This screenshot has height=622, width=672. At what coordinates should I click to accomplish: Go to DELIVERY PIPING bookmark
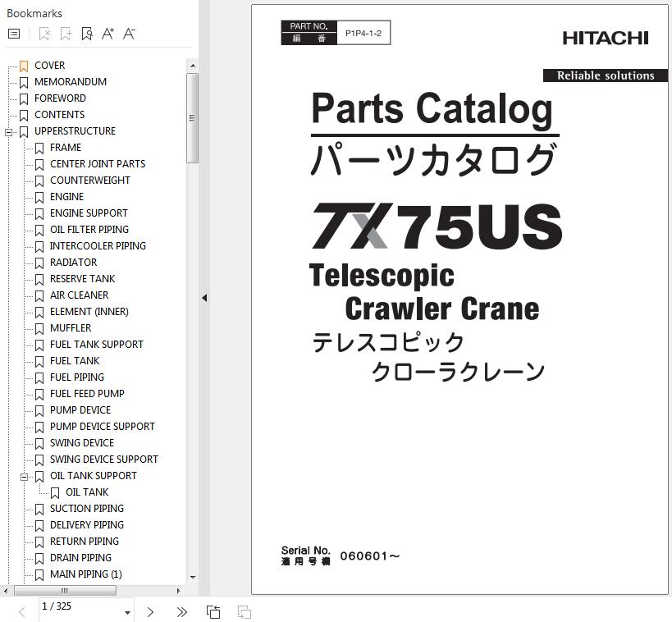[x=87, y=525]
